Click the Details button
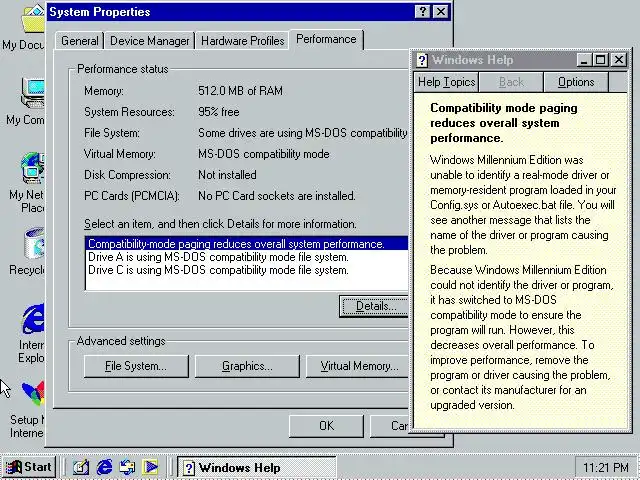This screenshot has height=480, width=640. (374, 306)
